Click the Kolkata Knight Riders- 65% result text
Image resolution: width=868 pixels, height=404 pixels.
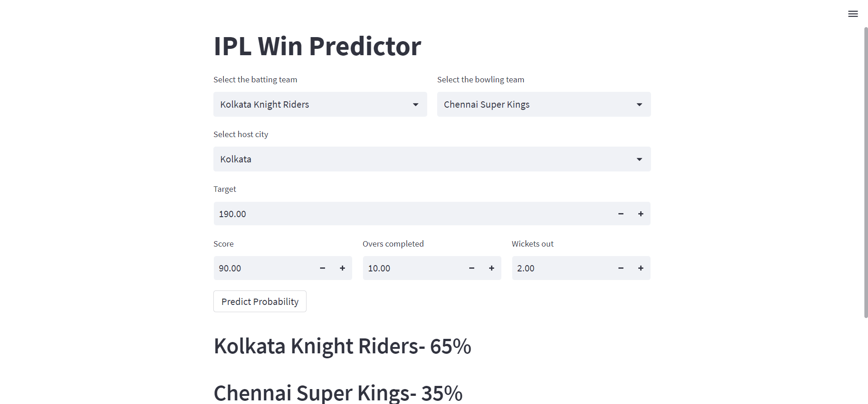(342, 346)
